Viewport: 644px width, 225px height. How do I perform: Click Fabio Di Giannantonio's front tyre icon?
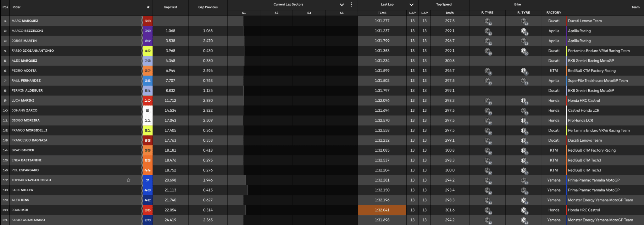pyautogui.click(x=488, y=51)
